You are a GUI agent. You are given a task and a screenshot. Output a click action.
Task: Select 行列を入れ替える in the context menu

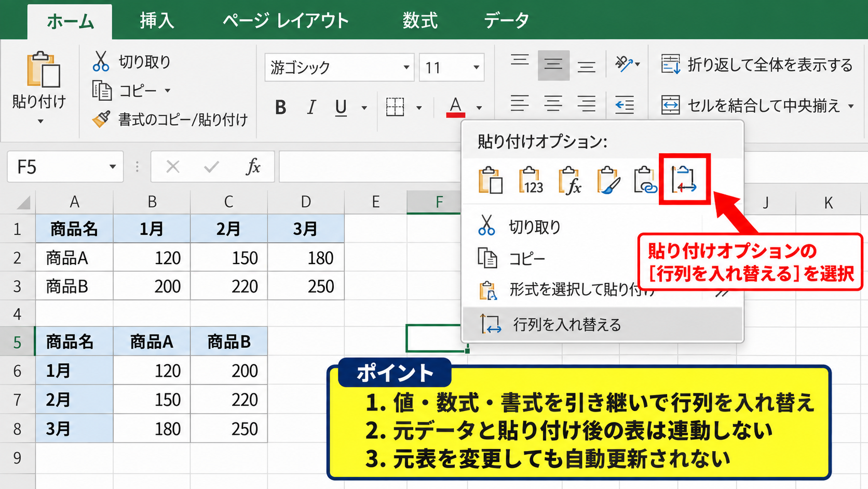point(602,324)
